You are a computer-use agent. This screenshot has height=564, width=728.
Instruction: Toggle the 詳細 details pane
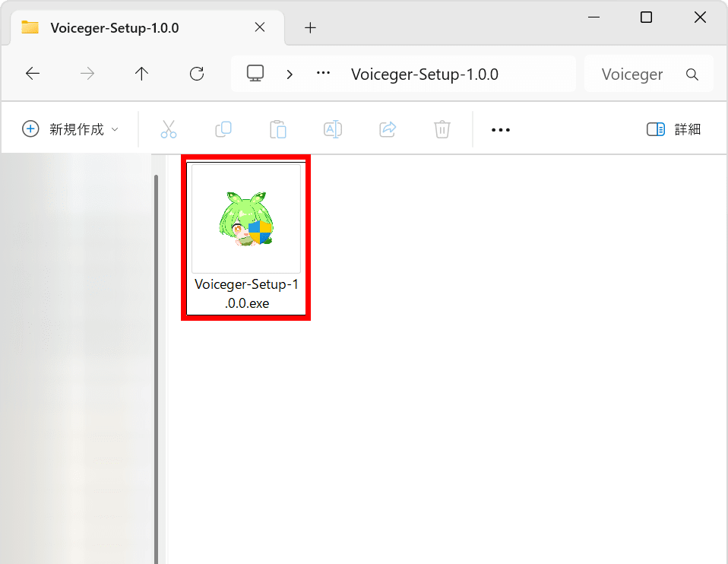(673, 129)
